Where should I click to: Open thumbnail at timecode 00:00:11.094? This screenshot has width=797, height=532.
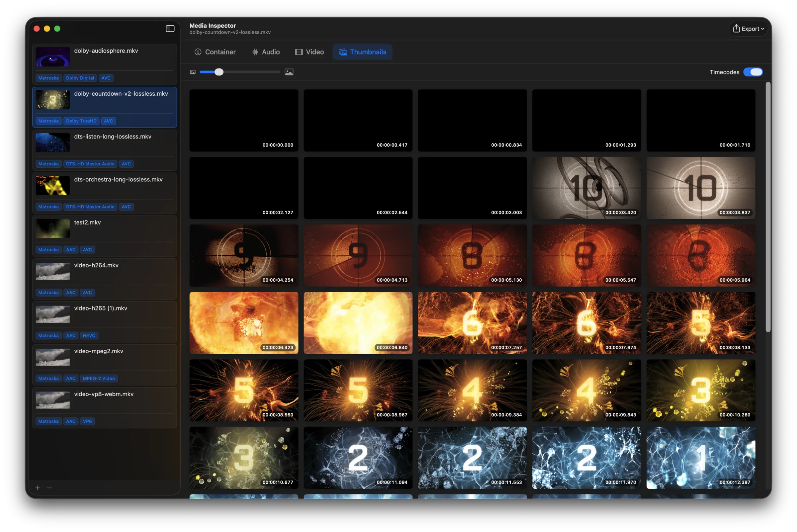[358, 458]
